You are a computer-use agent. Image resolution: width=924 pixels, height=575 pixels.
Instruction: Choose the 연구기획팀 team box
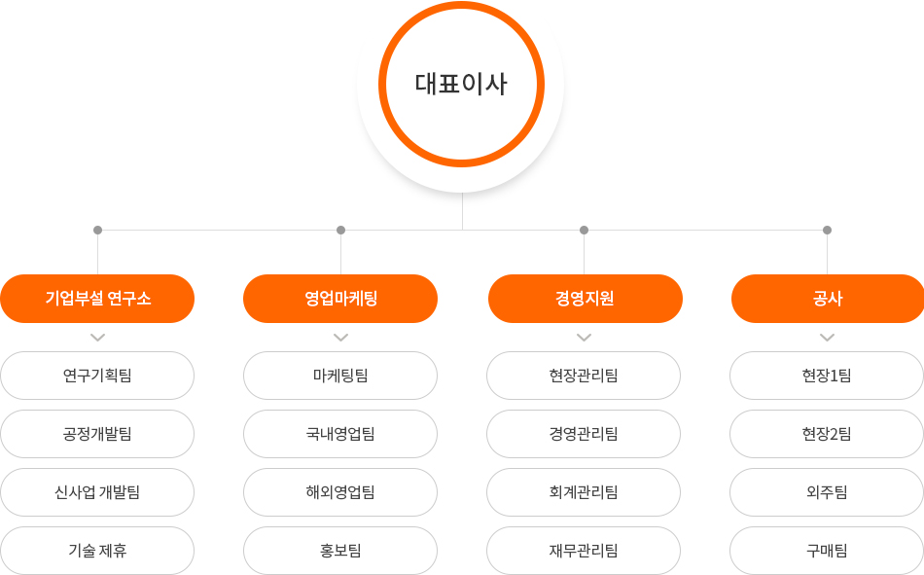click(97, 376)
